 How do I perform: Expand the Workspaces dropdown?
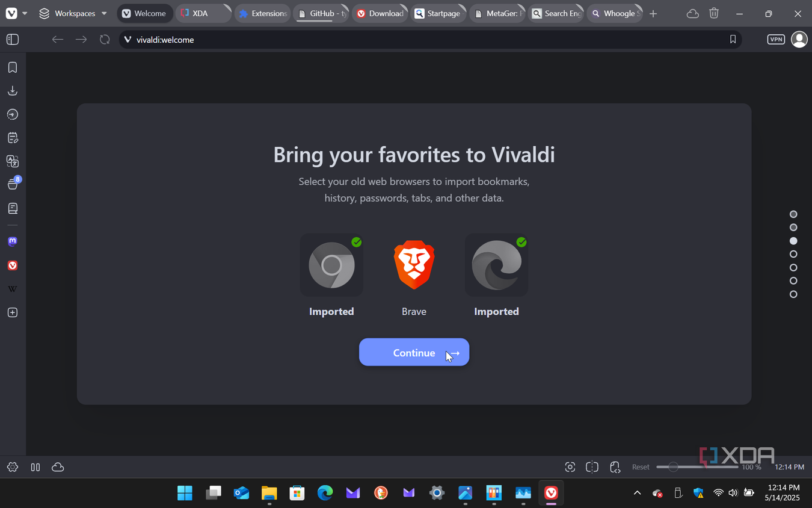pyautogui.click(x=73, y=13)
